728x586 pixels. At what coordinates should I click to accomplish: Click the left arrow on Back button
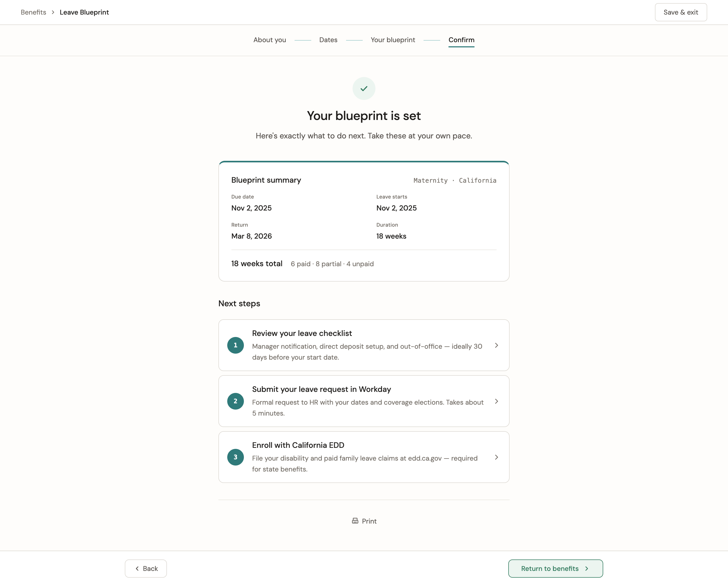point(137,568)
